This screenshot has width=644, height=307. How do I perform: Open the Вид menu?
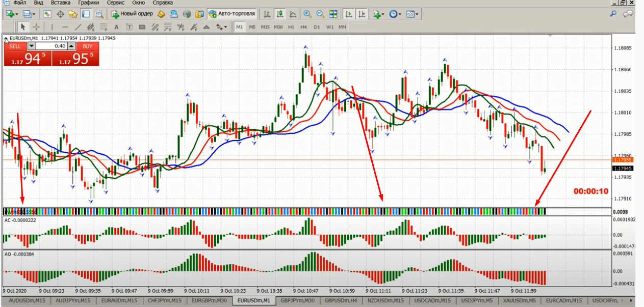tap(39, 3)
